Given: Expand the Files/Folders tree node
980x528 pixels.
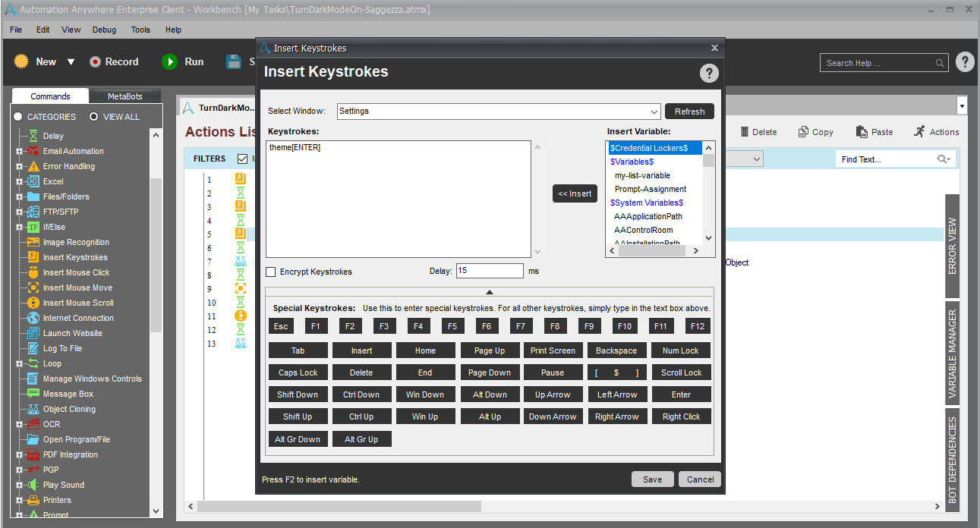Looking at the screenshot, I should 20,196.
